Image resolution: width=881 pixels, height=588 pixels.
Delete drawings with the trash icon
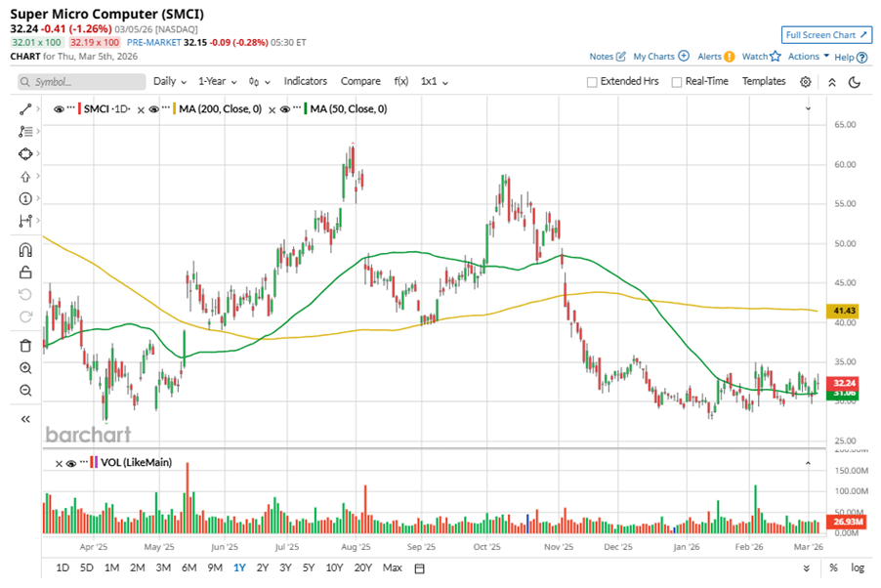point(25,345)
